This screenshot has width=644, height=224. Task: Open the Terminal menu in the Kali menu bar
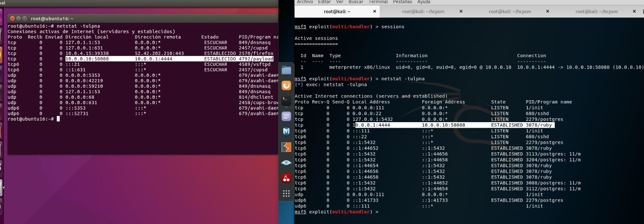pos(378,2)
